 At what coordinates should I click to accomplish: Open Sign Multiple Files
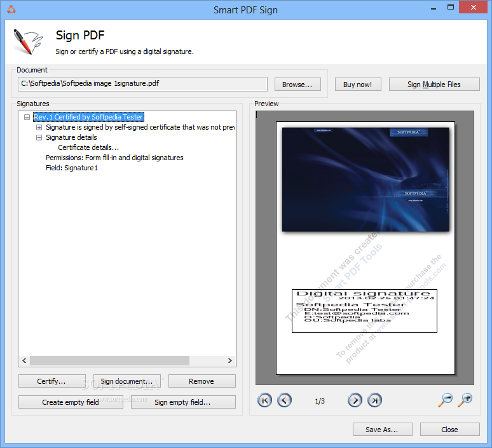(434, 85)
